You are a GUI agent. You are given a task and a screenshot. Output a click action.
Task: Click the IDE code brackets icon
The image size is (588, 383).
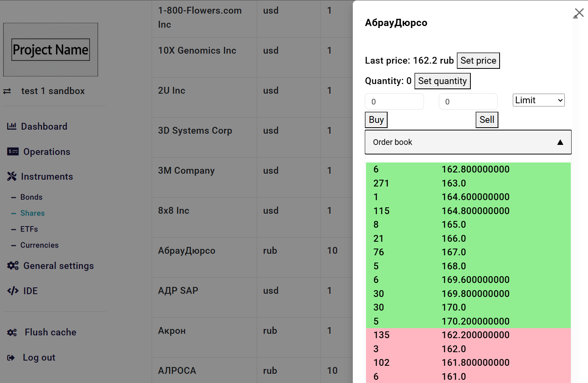(x=13, y=291)
